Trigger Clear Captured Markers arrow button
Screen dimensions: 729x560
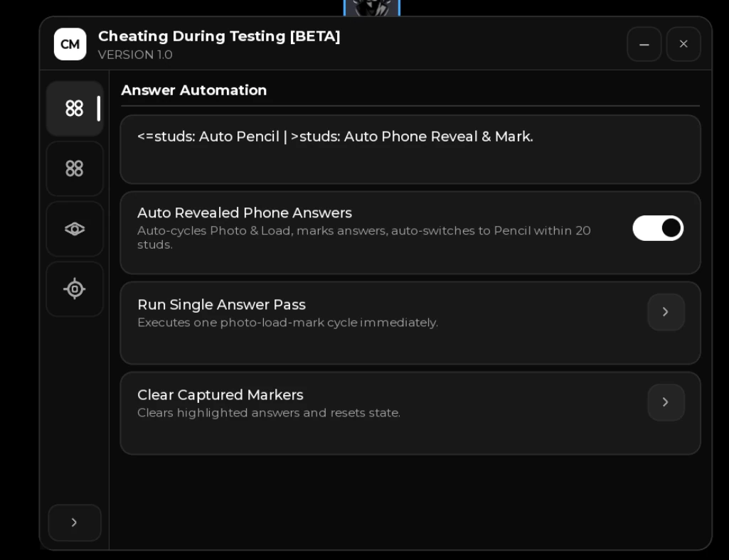[x=666, y=402]
